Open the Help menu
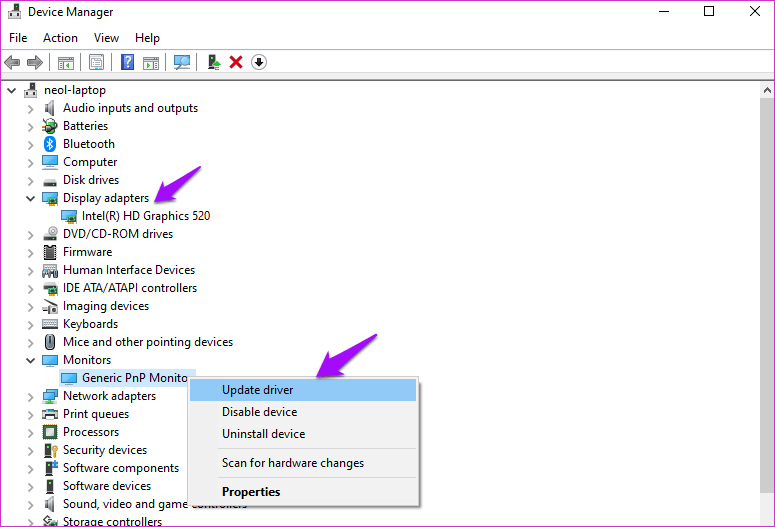775x527 pixels. 147,38
